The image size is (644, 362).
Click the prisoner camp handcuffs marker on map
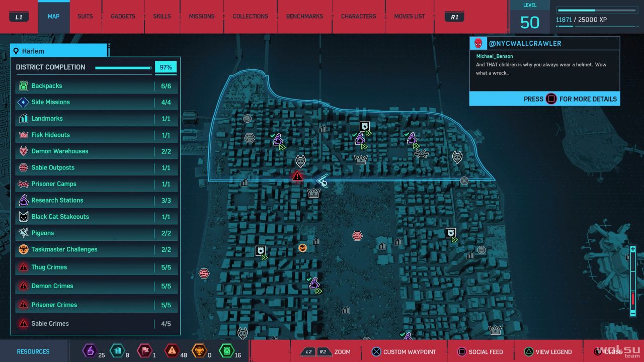421,153
